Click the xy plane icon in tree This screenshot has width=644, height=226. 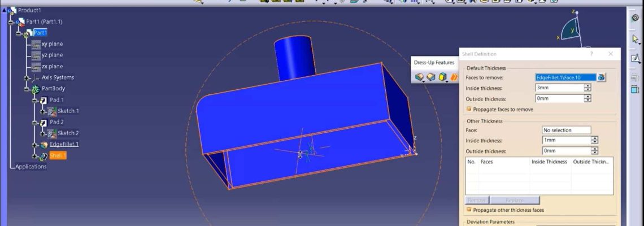pyautogui.click(x=36, y=44)
